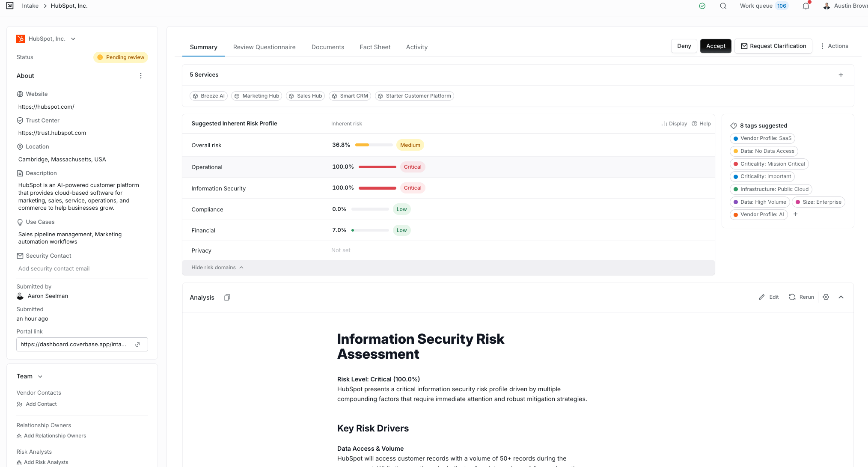Click the Information Security risk bar
868x467 pixels.
click(378, 188)
